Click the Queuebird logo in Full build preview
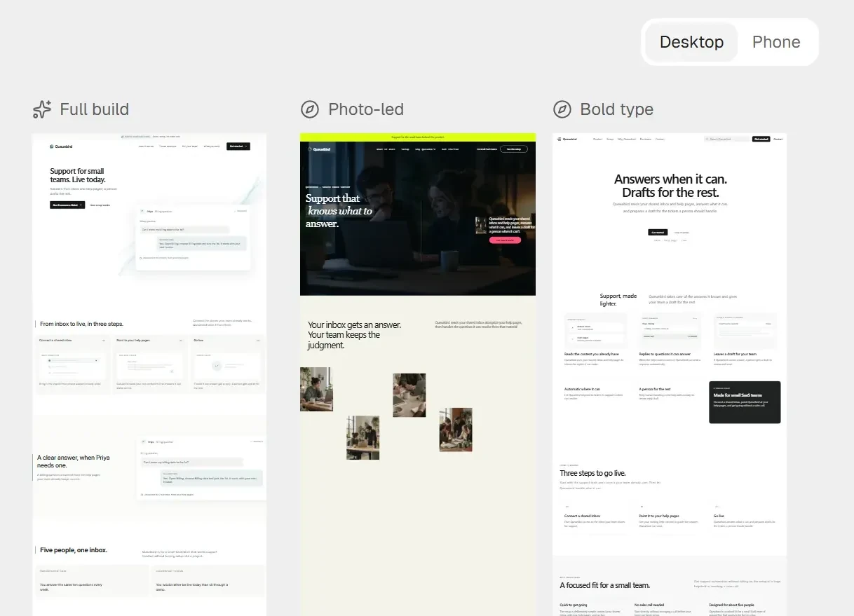The image size is (854, 616). click(x=61, y=146)
